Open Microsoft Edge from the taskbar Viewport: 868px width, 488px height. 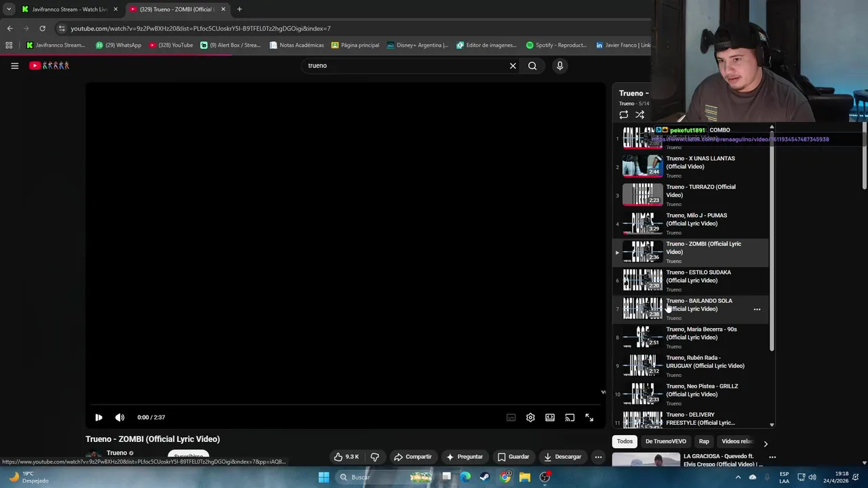pos(465,477)
